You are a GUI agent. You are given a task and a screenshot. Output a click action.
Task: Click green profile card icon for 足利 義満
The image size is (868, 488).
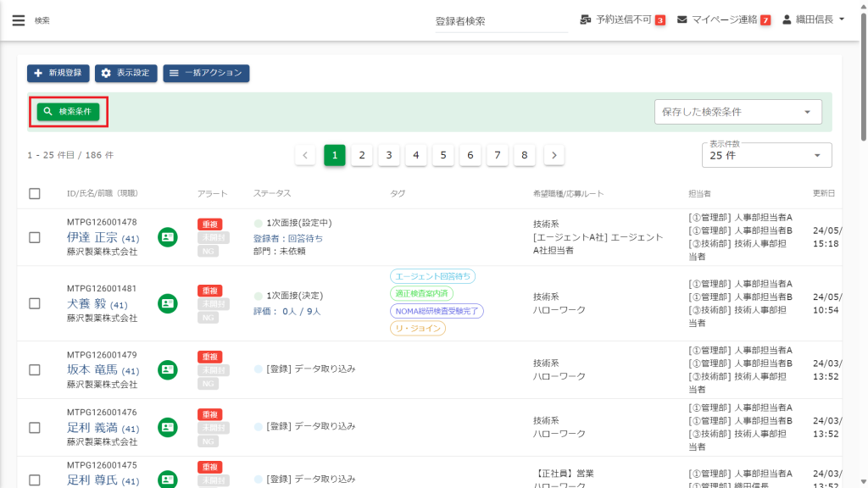click(168, 427)
